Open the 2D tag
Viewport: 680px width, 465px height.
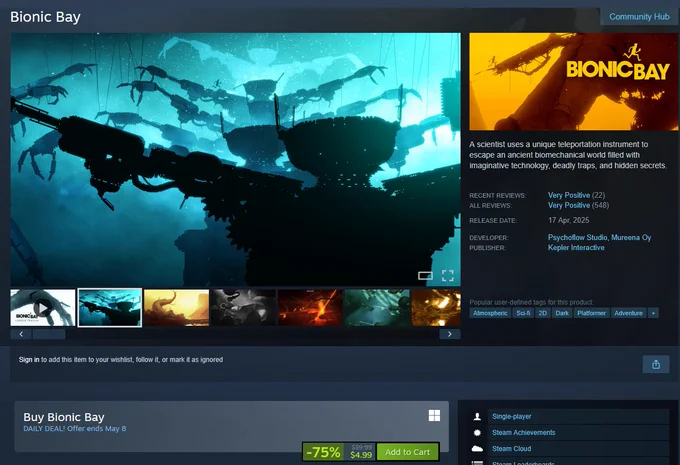pyautogui.click(x=543, y=313)
